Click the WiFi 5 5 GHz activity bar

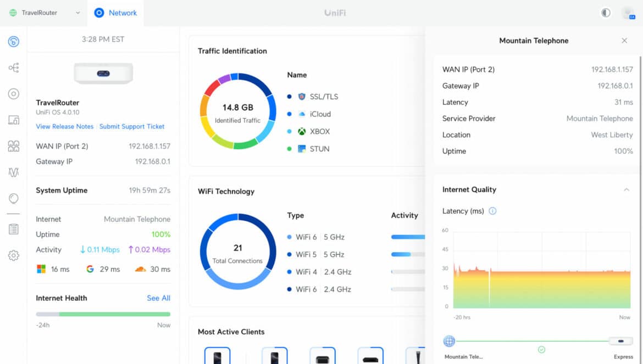click(x=408, y=254)
